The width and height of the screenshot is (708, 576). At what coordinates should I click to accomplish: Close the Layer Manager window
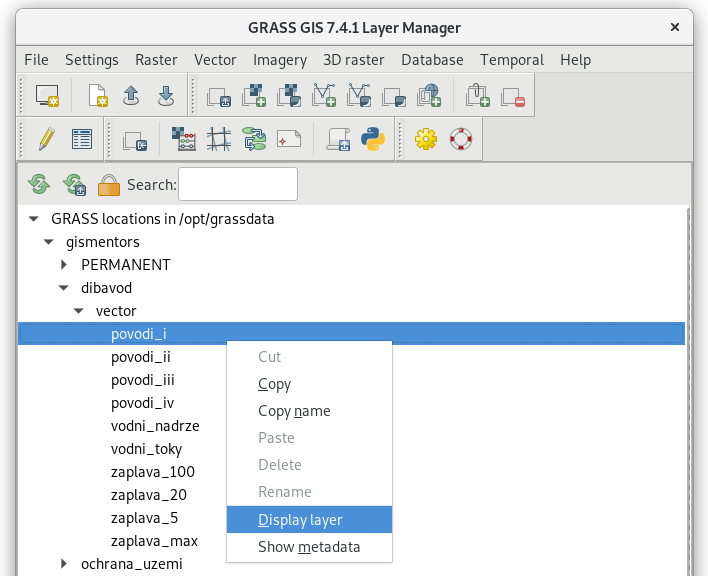[x=675, y=27]
